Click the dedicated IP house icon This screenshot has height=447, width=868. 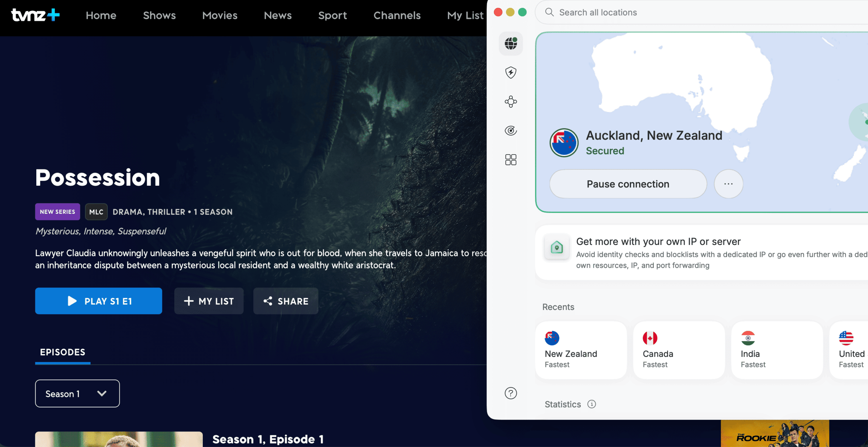tap(557, 247)
